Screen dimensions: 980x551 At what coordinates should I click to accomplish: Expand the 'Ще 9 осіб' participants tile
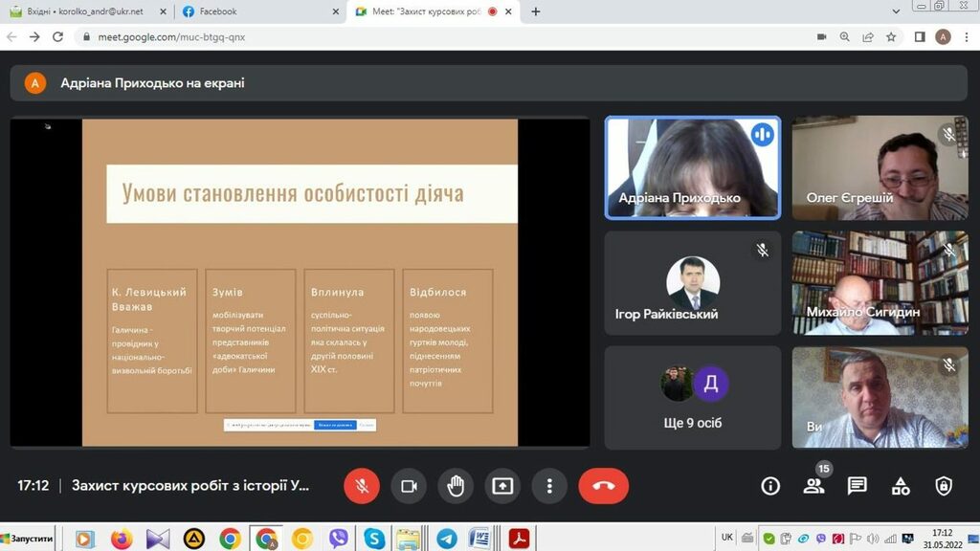[693, 396]
